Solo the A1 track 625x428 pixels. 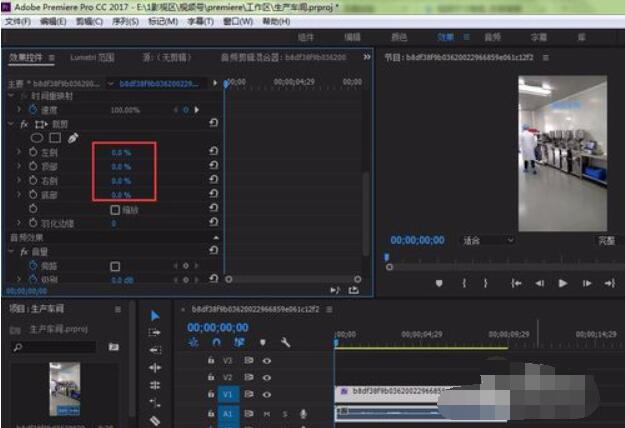tap(285, 414)
